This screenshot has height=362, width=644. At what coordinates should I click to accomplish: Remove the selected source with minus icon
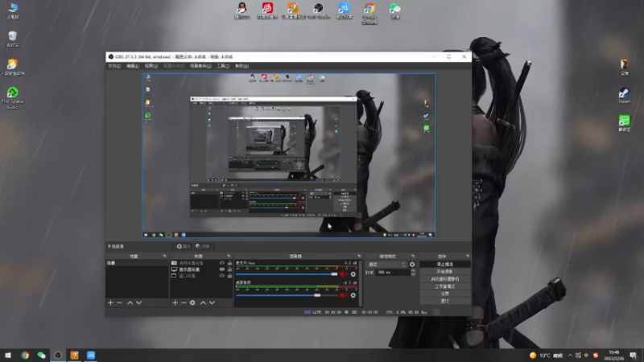pyautogui.click(x=184, y=303)
